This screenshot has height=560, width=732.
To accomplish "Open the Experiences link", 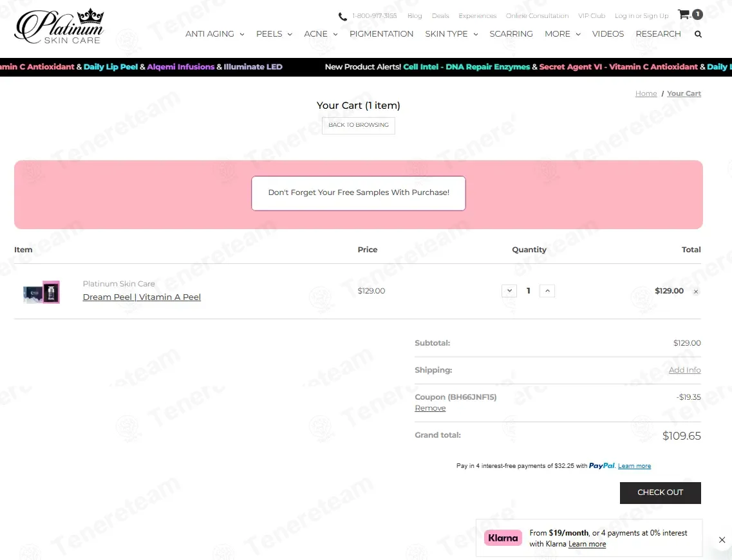I will click(478, 16).
